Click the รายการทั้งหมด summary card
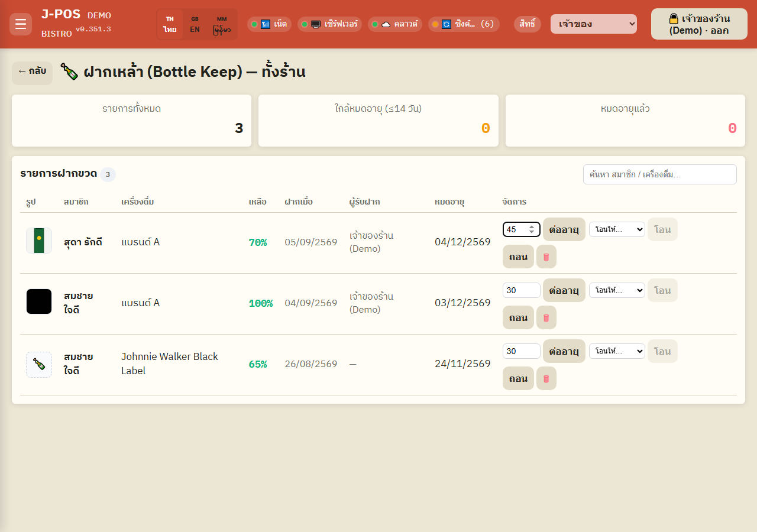 pos(131,121)
